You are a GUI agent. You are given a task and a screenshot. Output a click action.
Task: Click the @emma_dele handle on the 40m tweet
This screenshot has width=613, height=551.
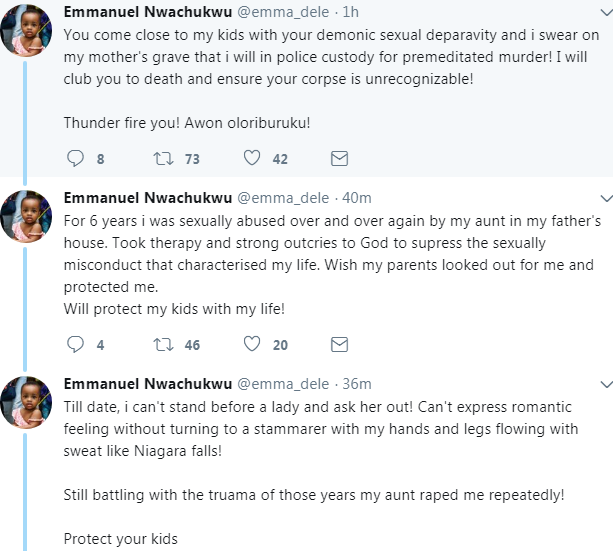(283, 198)
